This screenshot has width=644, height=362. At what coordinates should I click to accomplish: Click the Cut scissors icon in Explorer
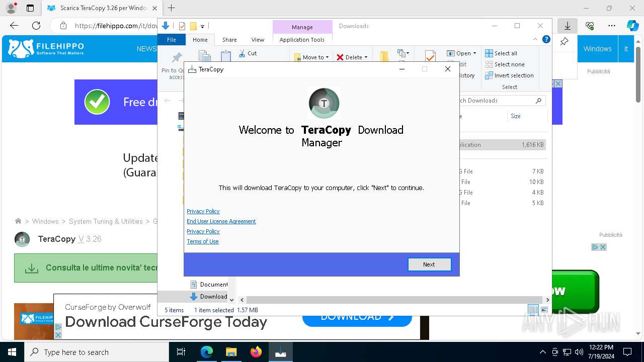click(242, 53)
